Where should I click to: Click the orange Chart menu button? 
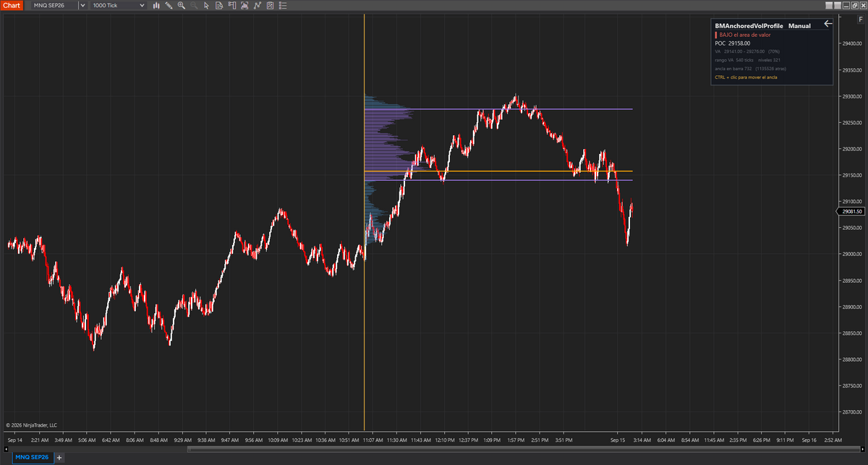(12, 5)
